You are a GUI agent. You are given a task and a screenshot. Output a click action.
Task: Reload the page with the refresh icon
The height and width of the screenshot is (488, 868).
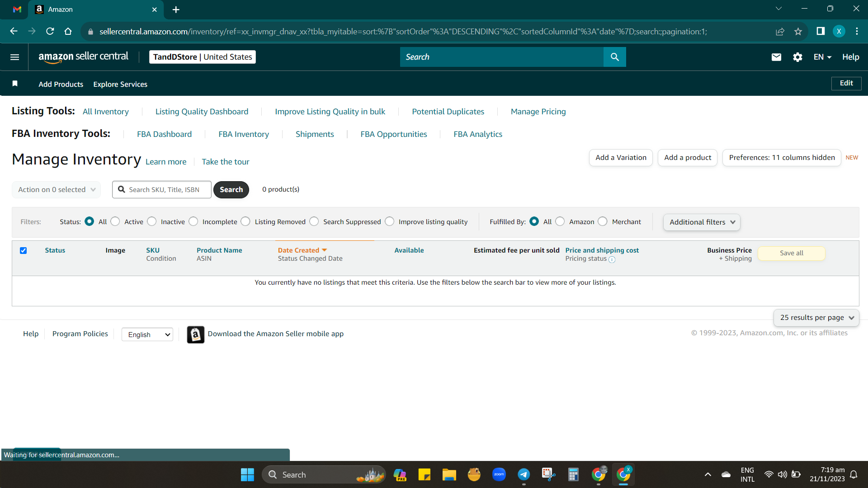[50, 31]
